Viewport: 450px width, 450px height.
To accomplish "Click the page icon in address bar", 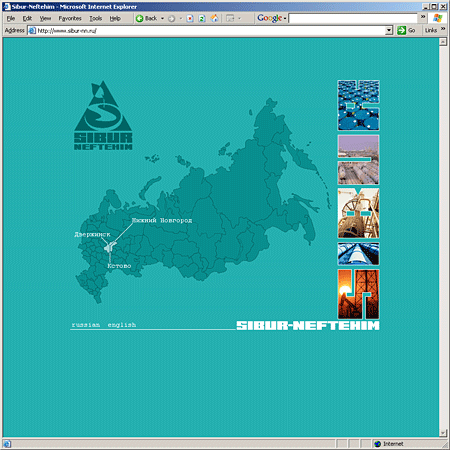I will pyautogui.click(x=32, y=31).
